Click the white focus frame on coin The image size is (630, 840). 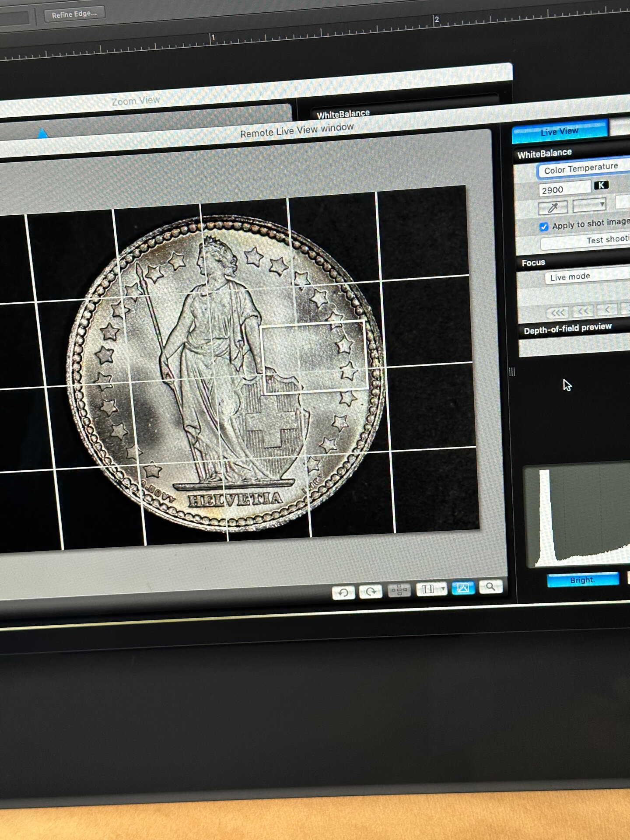click(314, 356)
